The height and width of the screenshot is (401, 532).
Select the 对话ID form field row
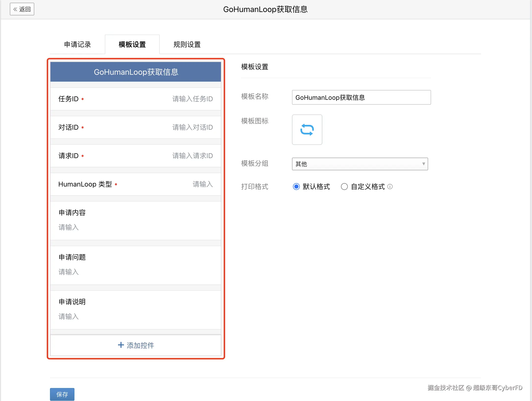coord(135,127)
